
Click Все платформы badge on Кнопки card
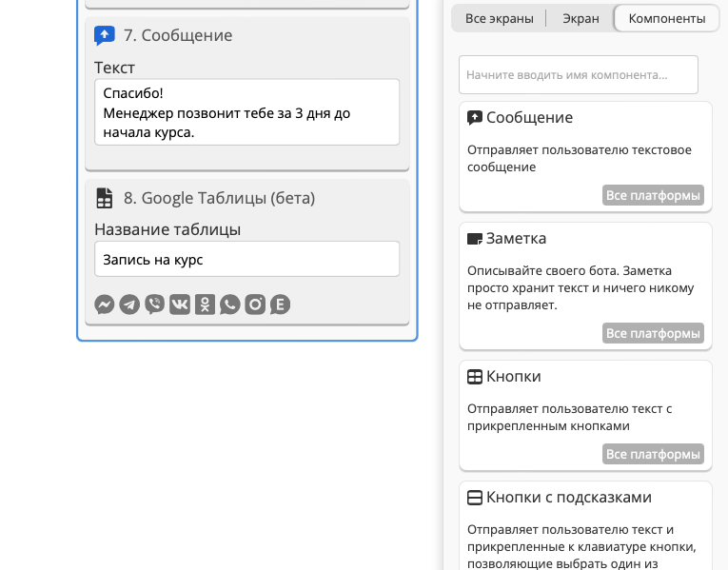coord(653,454)
